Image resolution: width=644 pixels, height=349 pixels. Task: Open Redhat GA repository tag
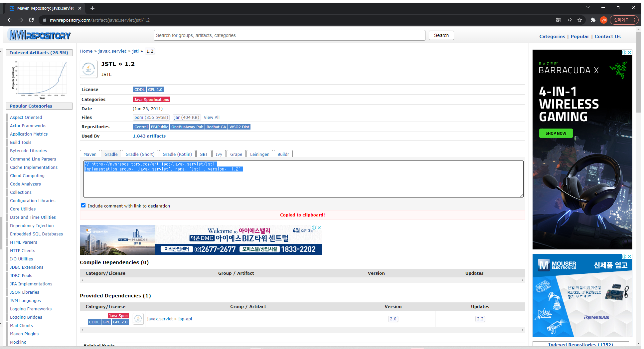(216, 127)
